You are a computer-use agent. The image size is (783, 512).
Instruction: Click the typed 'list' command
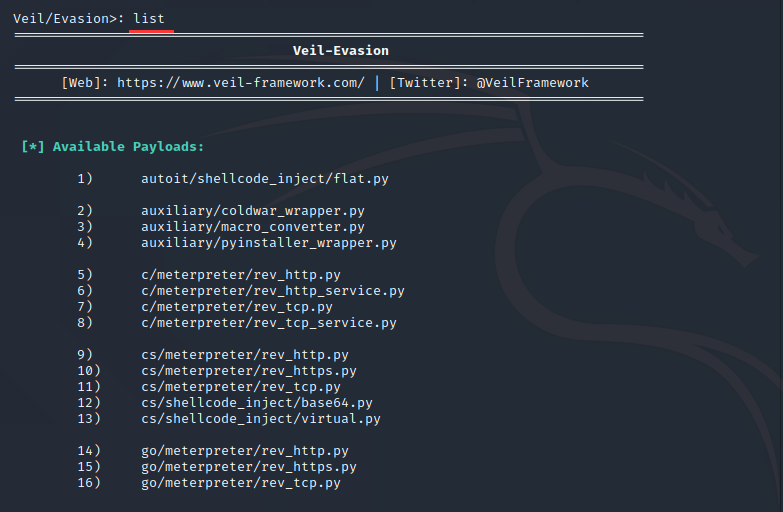[149, 19]
